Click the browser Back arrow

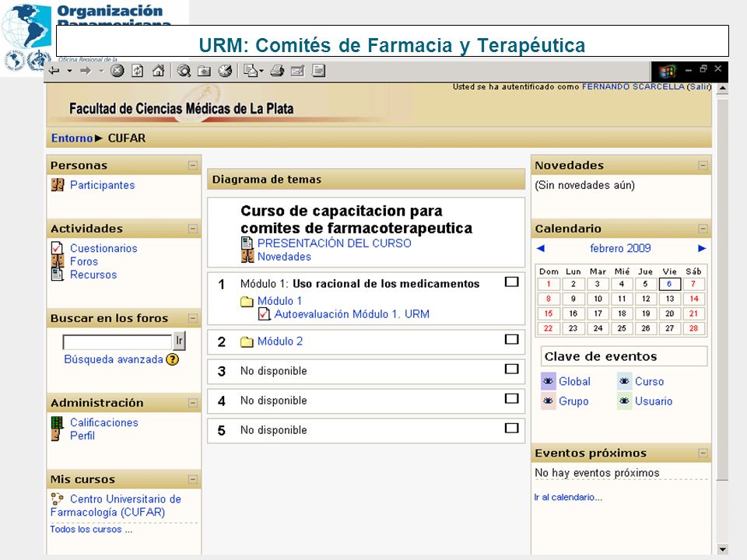(x=54, y=71)
